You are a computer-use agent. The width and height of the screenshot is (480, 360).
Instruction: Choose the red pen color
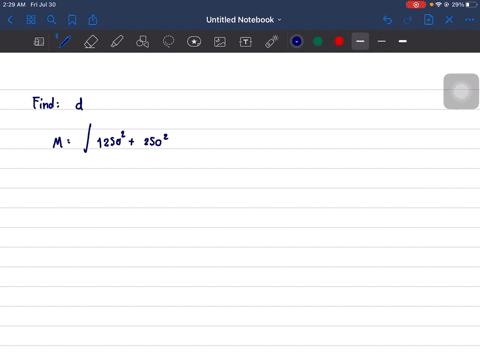[x=339, y=41]
